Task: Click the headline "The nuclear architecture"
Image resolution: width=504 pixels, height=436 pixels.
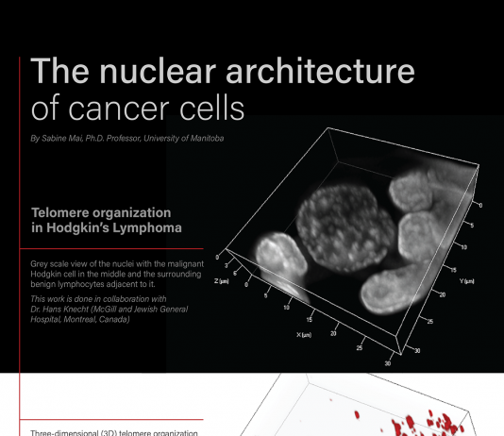Action: pyautogui.click(x=223, y=71)
